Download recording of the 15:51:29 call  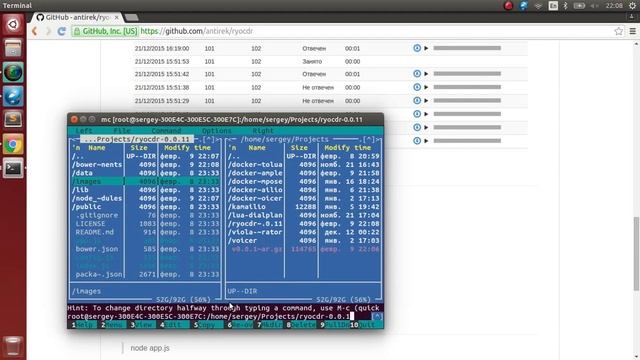(x=417, y=100)
